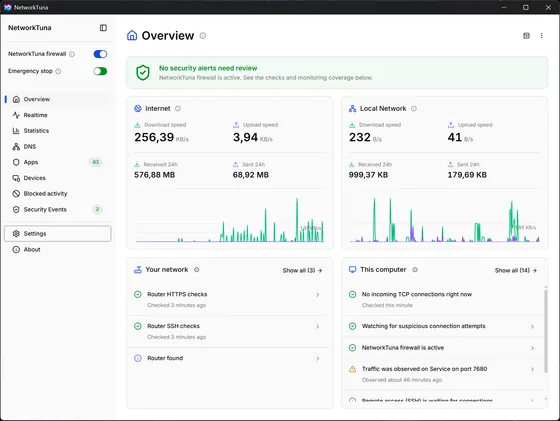This screenshot has height=421, width=560.
Task: Click the Internet globe icon
Action: pyautogui.click(x=138, y=109)
